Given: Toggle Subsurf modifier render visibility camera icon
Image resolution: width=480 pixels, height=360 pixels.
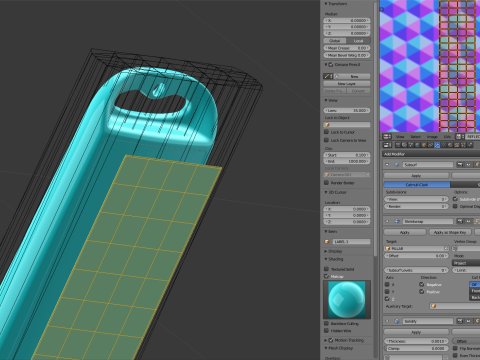Looking at the screenshot, I should click(x=460, y=164).
